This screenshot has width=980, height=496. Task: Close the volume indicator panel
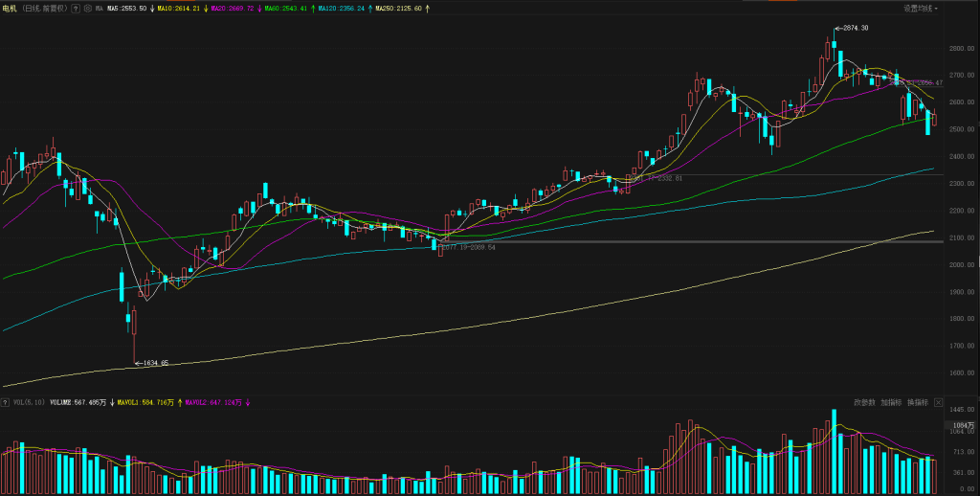(939, 403)
